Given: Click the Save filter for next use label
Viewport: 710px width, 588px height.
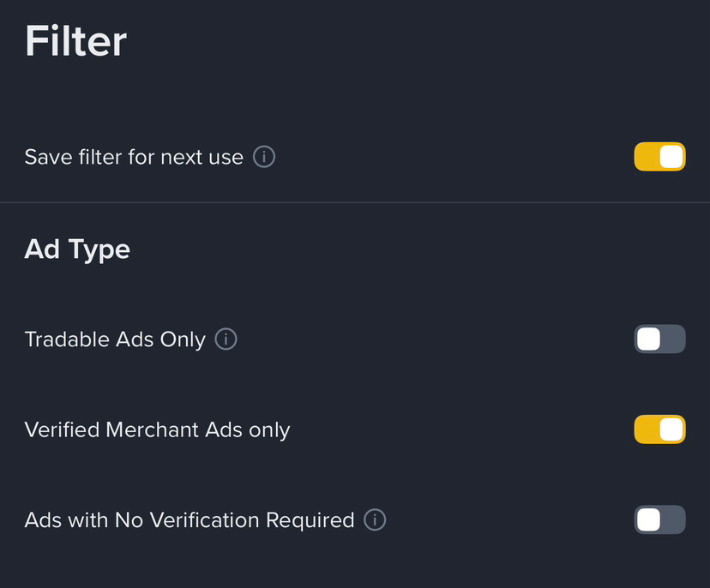Looking at the screenshot, I should point(134,158).
